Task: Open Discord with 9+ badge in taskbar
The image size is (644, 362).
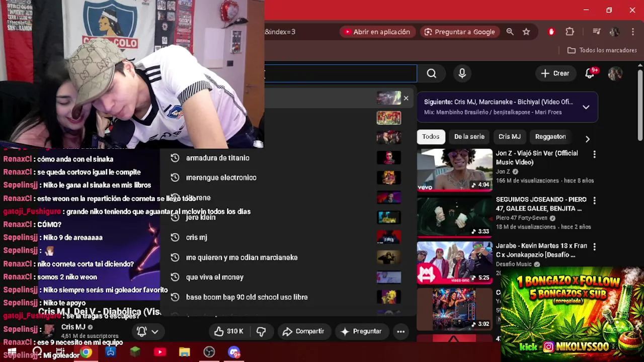Action: pos(234,352)
